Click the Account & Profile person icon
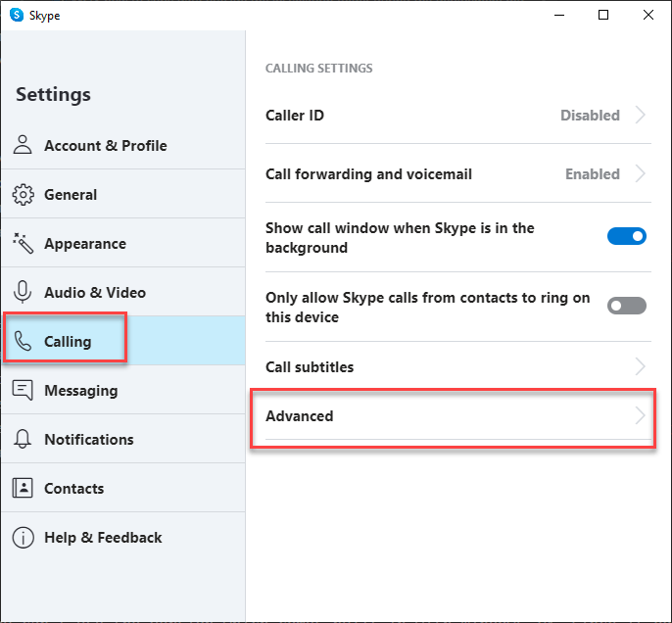The height and width of the screenshot is (623, 672). click(24, 145)
